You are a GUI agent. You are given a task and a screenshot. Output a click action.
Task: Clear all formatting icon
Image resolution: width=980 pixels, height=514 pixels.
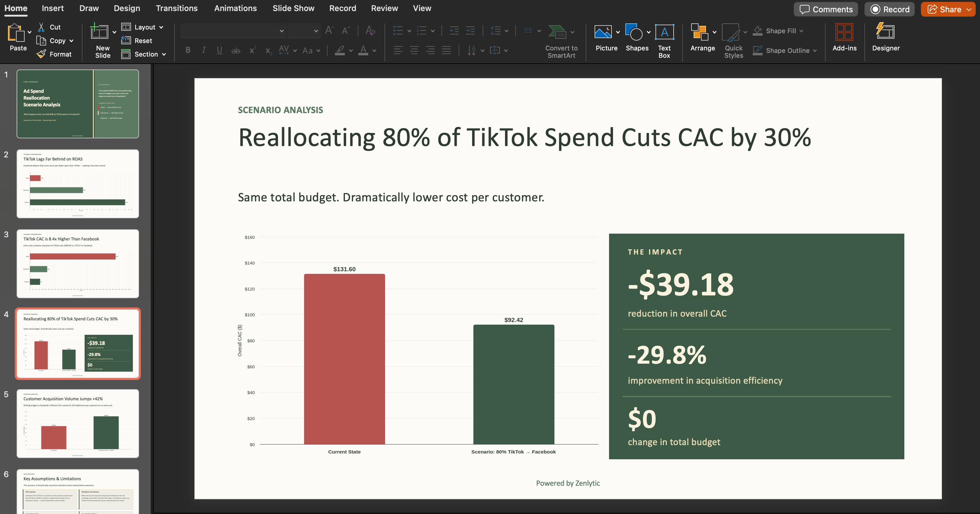click(x=370, y=30)
